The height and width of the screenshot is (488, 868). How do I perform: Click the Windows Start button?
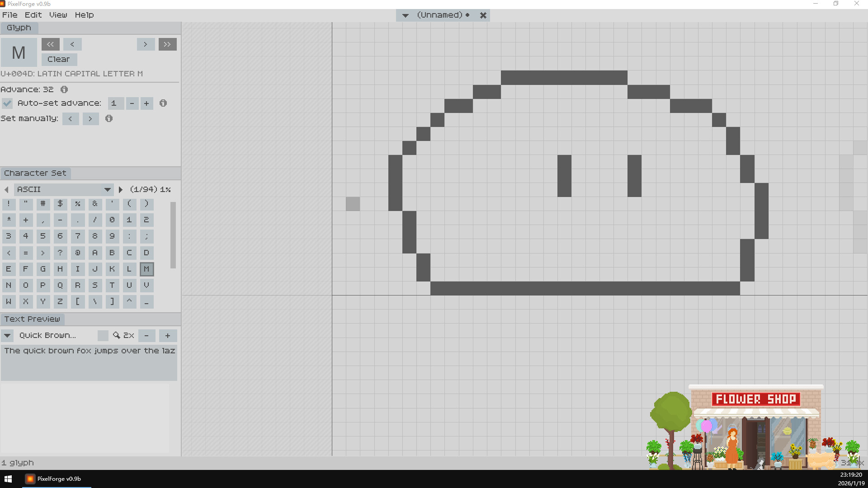8,479
